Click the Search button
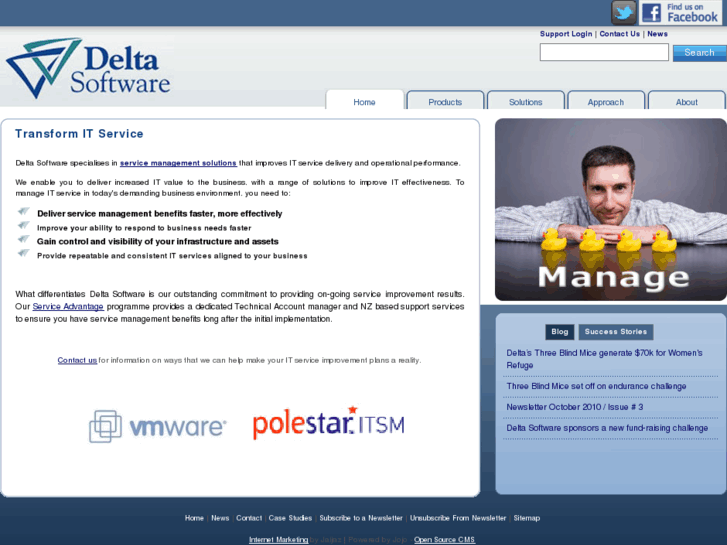The image size is (727, 545). click(x=700, y=52)
